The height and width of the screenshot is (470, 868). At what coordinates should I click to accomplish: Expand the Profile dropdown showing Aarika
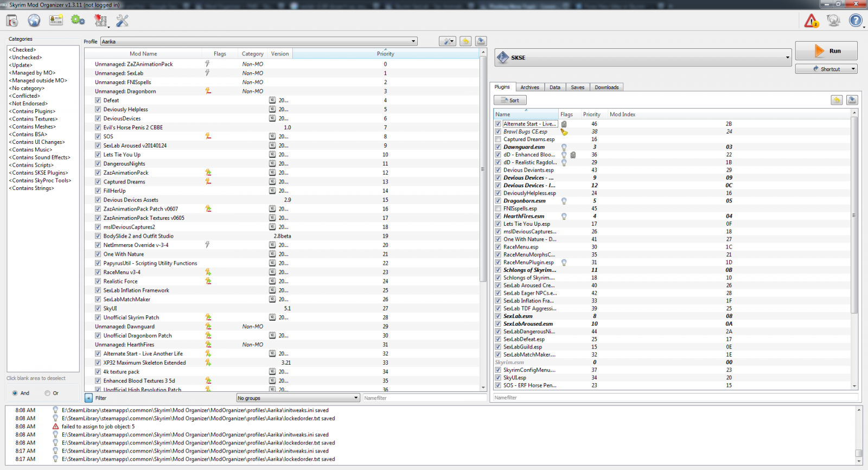259,41
